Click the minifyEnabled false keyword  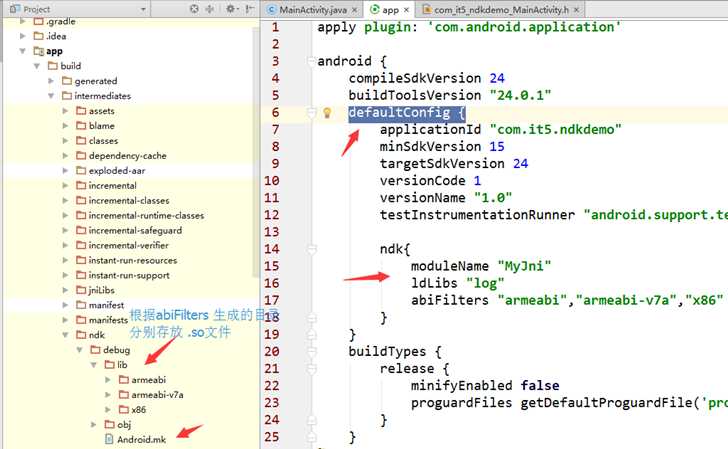(x=540, y=385)
